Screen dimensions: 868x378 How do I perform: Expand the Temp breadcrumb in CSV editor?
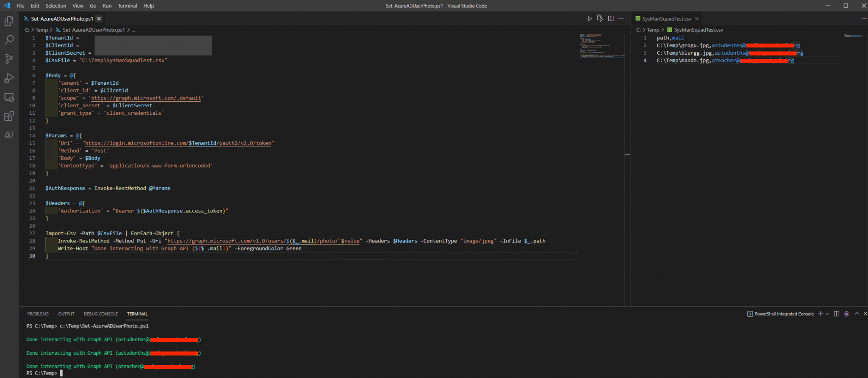tap(653, 30)
